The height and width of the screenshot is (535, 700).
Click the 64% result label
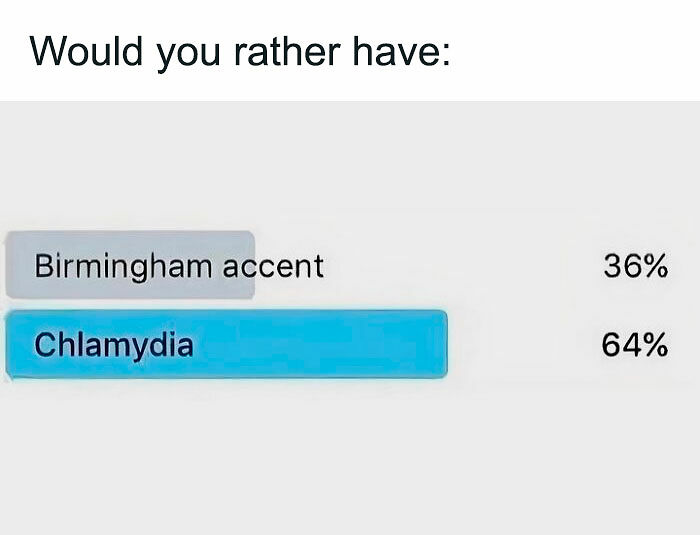[634, 345]
